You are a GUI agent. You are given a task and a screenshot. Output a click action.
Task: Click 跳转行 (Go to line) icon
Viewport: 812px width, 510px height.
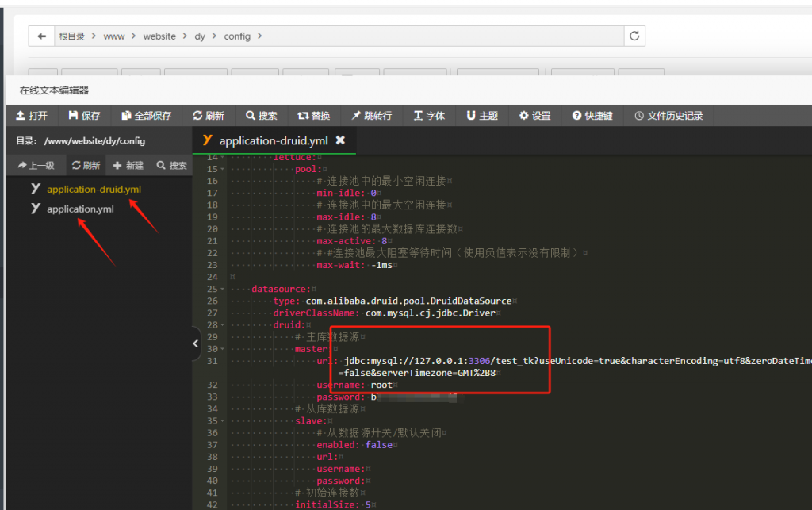click(x=372, y=116)
